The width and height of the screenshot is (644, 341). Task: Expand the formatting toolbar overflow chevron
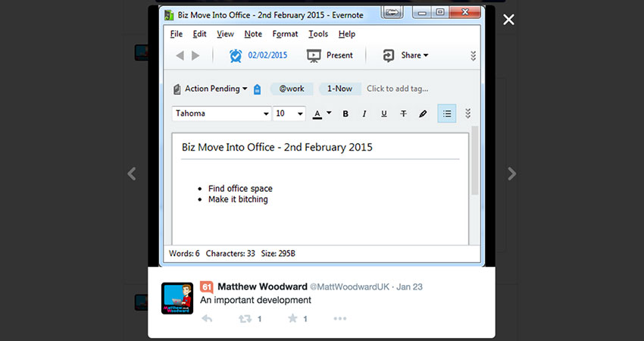[x=467, y=114]
